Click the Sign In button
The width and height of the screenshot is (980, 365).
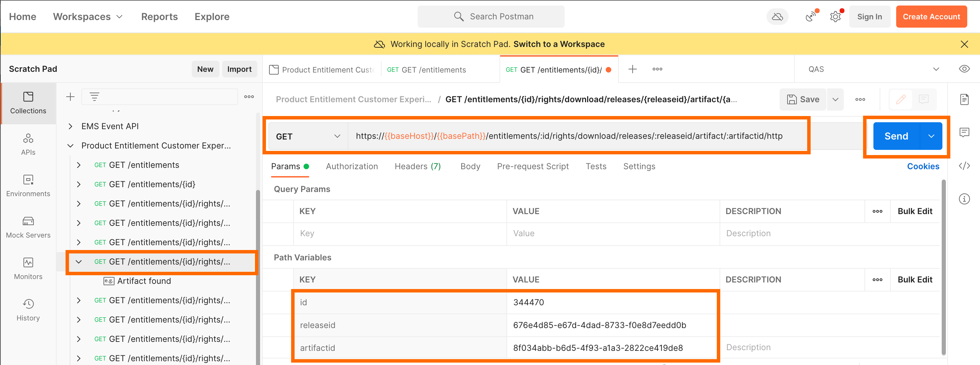click(x=869, y=17)
